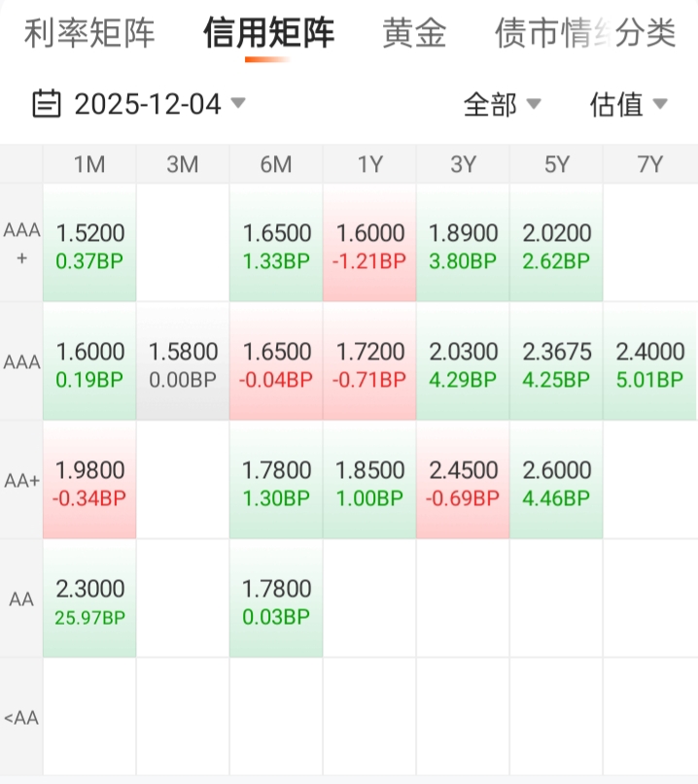Open the AA 1M cell with 25.97BP
The image size is (698, 784).
click(89, 600)
